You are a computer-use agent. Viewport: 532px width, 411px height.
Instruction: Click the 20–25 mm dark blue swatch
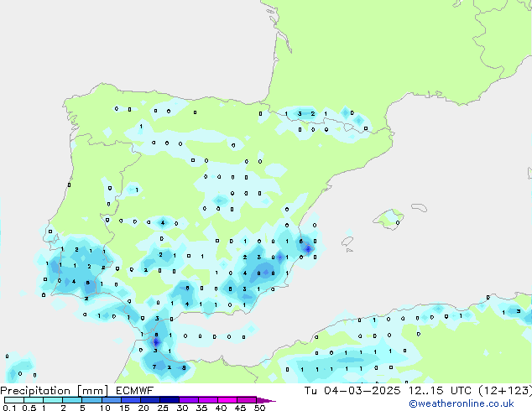click(149, 400)
